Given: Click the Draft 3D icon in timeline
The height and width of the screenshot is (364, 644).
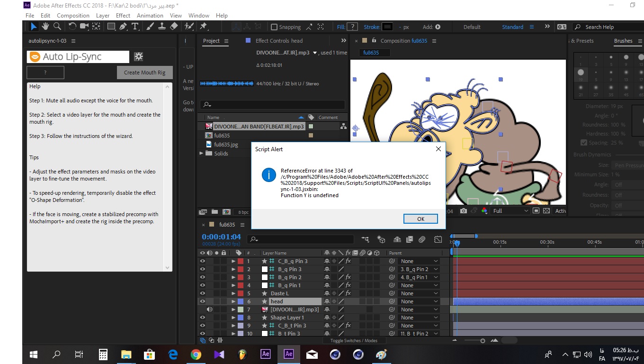Looking at the screenshot, I should coord(381,240).
